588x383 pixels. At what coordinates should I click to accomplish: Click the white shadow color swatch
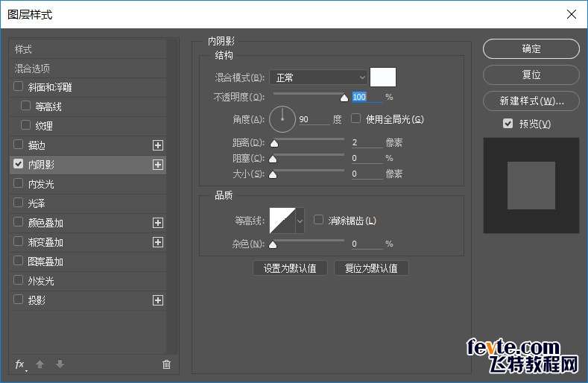(x=383, y=77)
